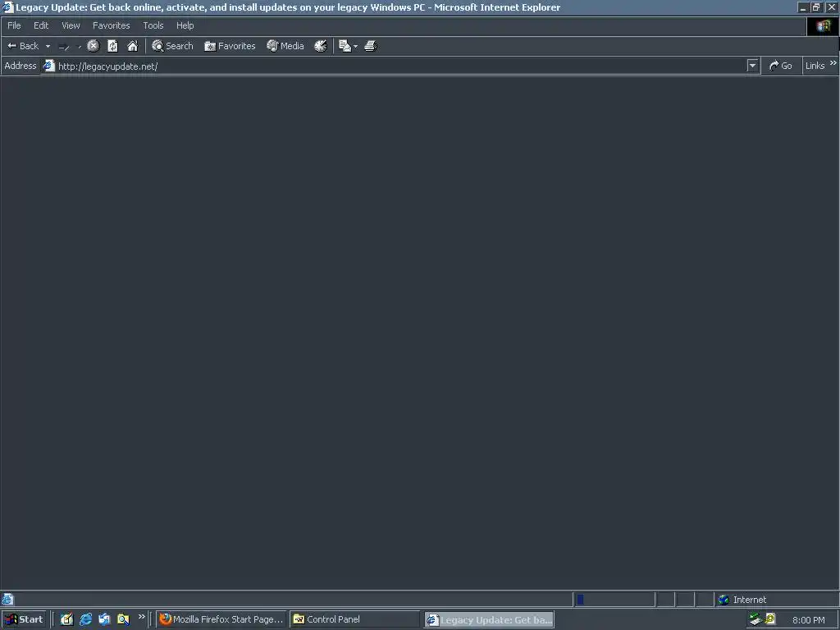
Task: Click the folder search Quick Launch icon
Action: click(123, 619)
